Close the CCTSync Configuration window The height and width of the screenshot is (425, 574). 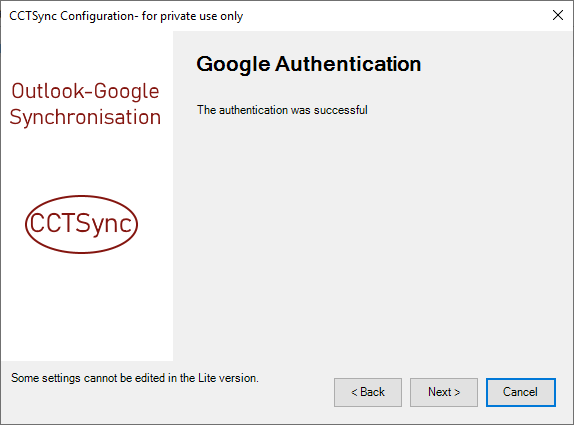coord(558,15)
